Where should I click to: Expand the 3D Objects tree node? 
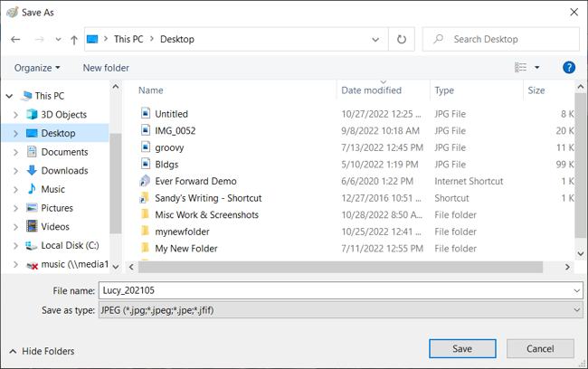click(15, 115)
